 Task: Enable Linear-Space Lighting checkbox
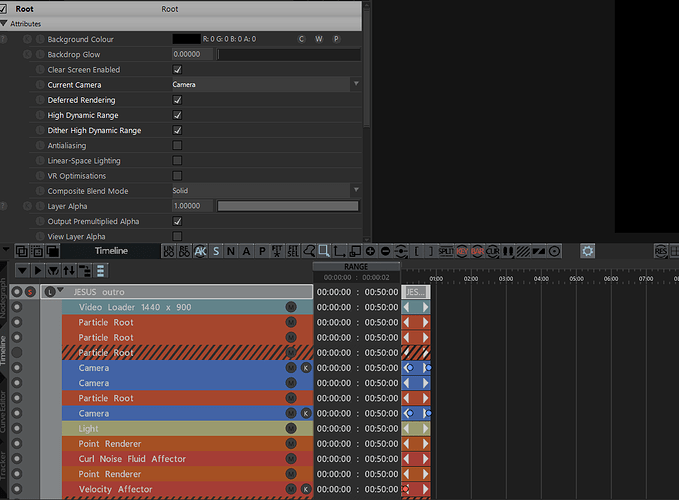[177, 161]
